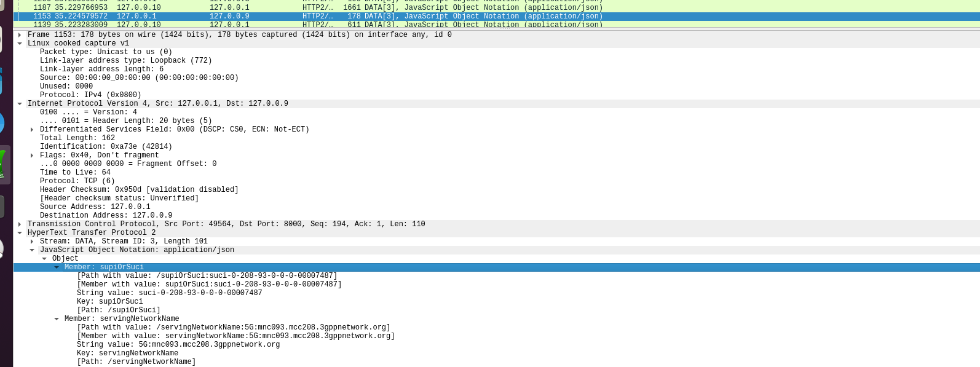Collapse the HyperText Transfer Protocol 2 section

coord(20,233)
